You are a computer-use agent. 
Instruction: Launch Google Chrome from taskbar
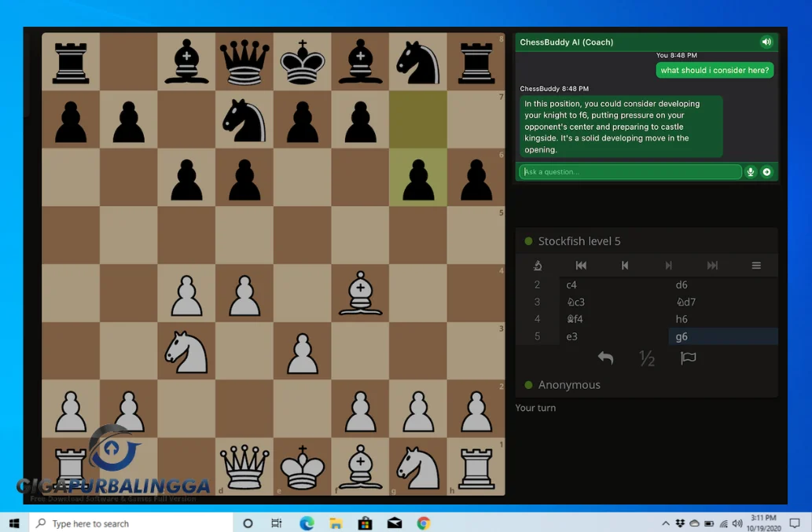424,523
